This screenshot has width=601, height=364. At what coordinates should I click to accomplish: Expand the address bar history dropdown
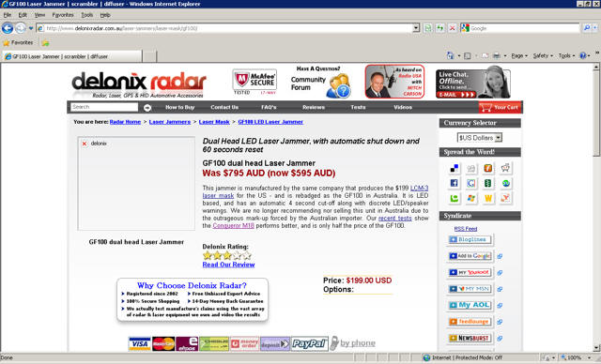click(416, 28)
